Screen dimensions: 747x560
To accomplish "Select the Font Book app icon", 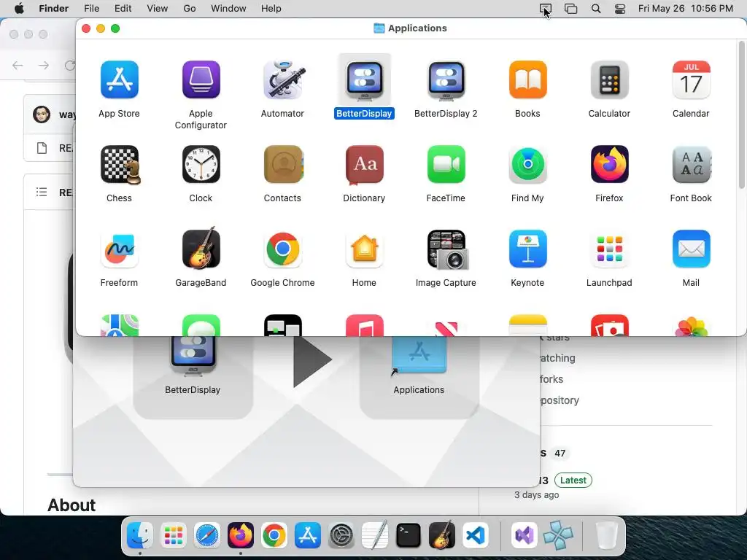I will pyautogui.click(x=691, y=164).
